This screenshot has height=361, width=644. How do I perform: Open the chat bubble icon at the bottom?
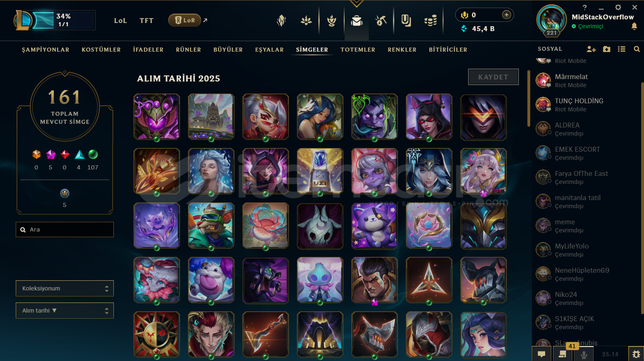(542, 354)
